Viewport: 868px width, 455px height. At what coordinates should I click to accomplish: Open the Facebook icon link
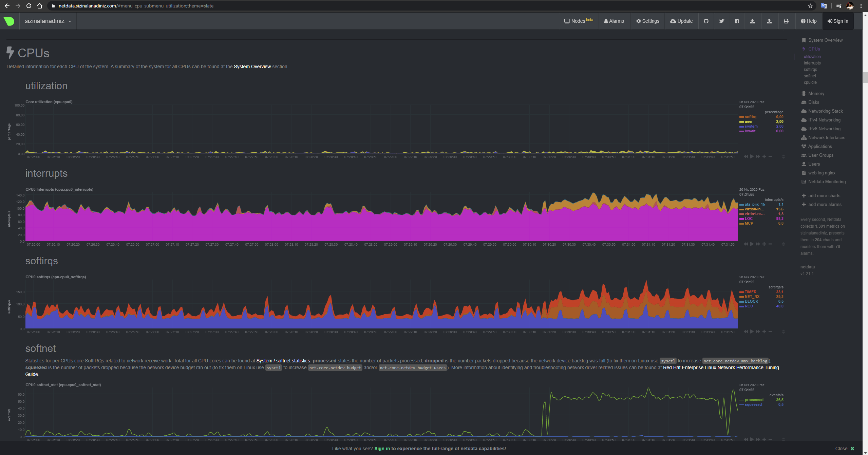tap(737, 21)
